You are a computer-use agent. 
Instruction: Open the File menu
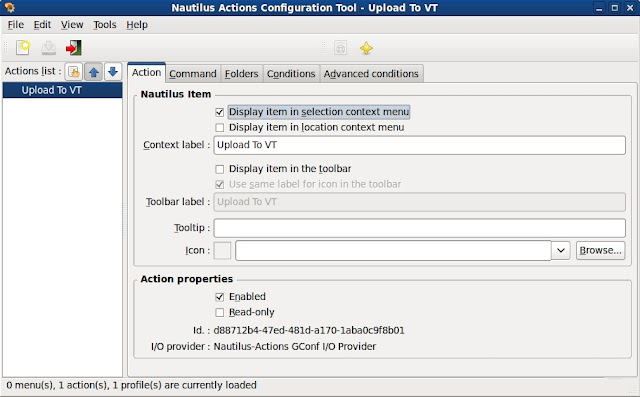click(16, 25)
